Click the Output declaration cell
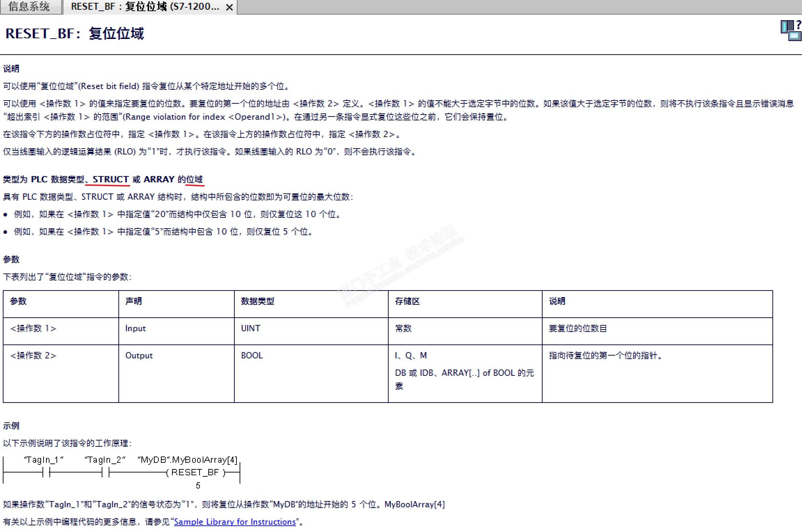 tap(139, 355)
